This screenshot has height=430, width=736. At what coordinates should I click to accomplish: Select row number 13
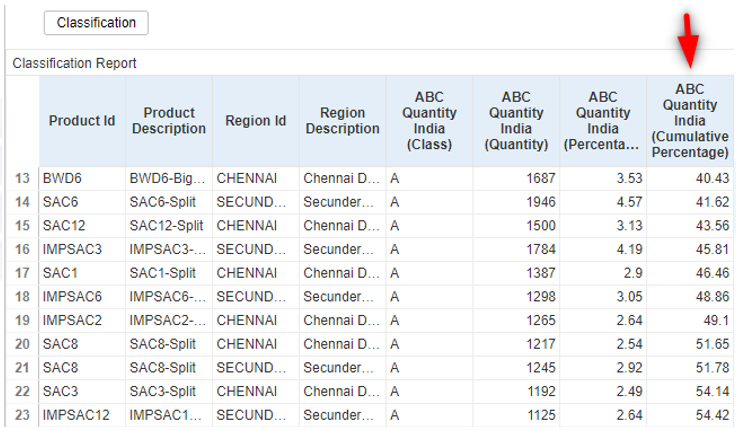coord(22,178)
